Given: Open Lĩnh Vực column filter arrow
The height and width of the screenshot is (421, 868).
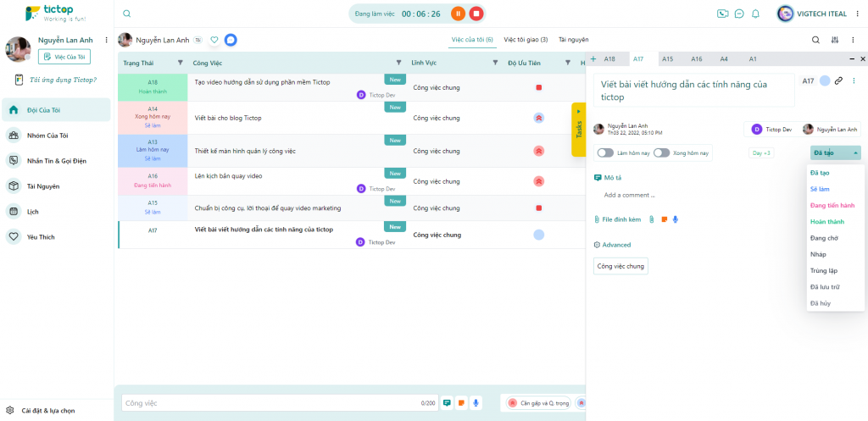Looking at the screenshot, I should [x=495, y=63].
